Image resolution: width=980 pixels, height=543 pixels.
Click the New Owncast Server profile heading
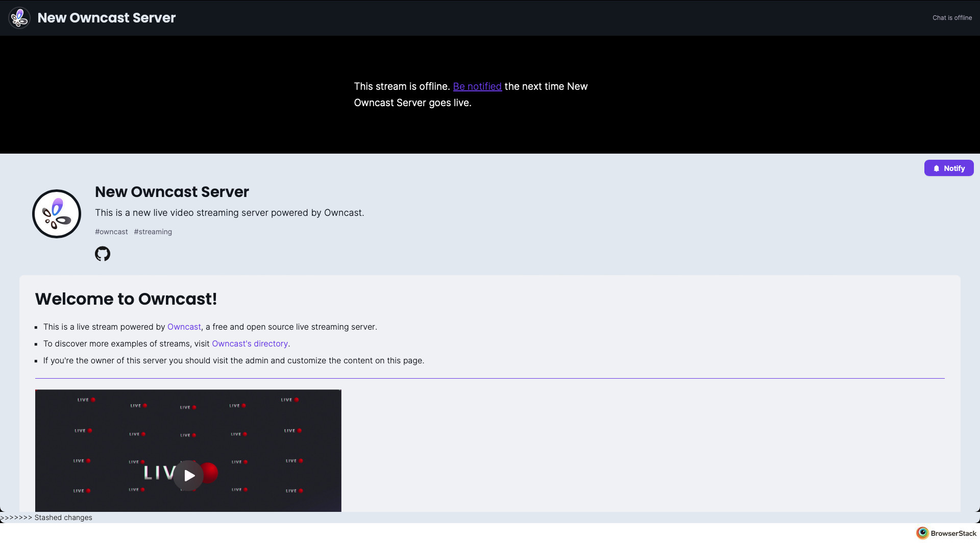pos(172,192)
